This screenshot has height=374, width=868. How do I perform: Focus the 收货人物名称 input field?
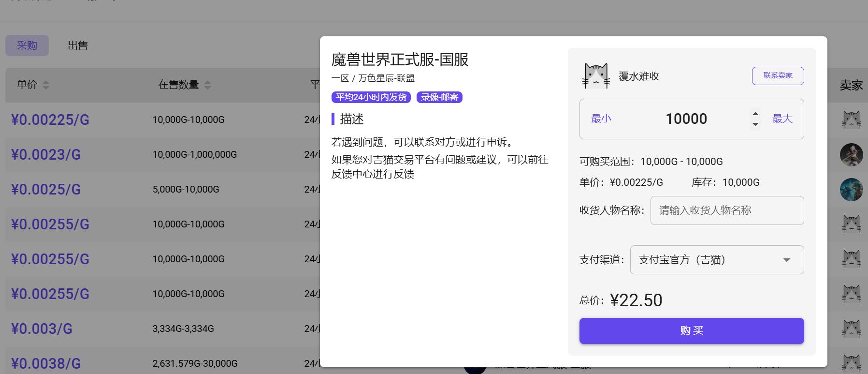727,210
